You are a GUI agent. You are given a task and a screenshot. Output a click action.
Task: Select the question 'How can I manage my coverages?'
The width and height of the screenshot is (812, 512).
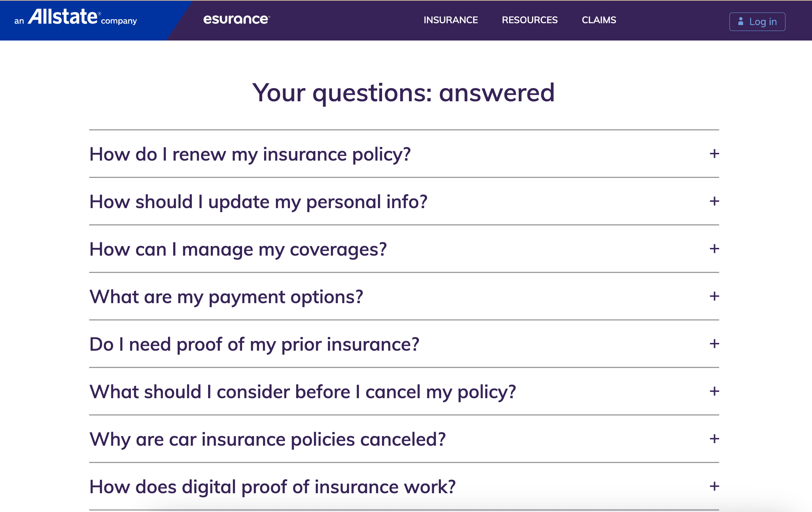coord(238,249)
